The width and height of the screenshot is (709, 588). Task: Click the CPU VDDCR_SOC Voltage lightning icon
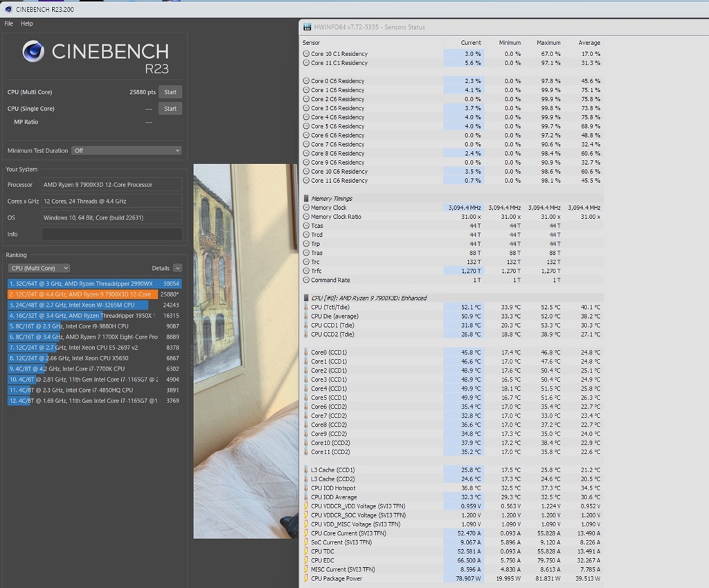tap(306, 515)
